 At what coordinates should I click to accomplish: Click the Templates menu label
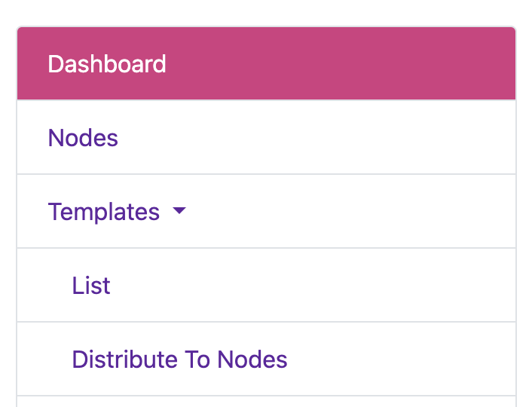[104, 212]
